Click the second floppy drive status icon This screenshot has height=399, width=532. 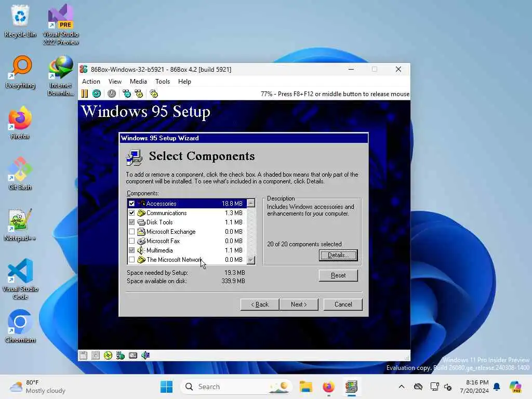pos(96,355)
